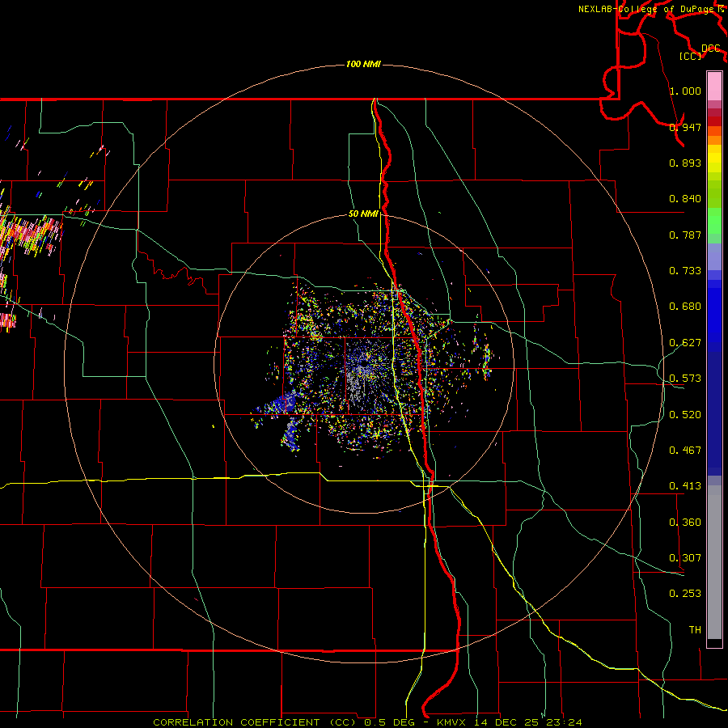
Task: Click the 0.893 color scale value
Action: click(685, 163)
